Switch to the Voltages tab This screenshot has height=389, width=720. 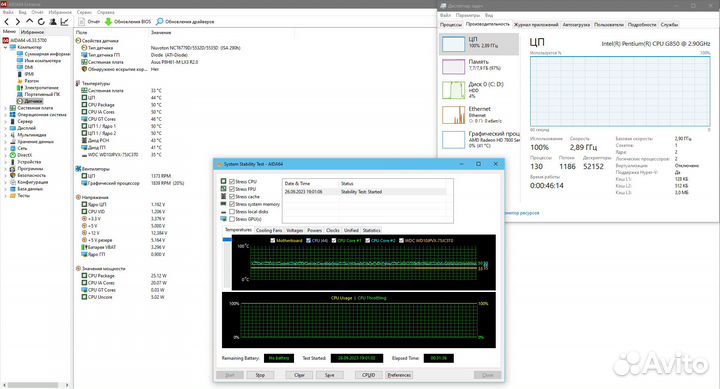(294, 230)
